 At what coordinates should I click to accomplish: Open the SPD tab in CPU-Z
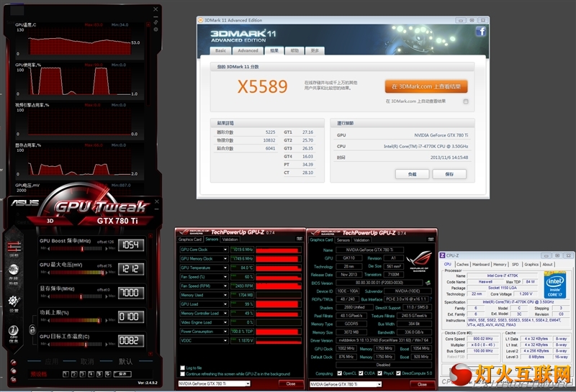[515, 264]
